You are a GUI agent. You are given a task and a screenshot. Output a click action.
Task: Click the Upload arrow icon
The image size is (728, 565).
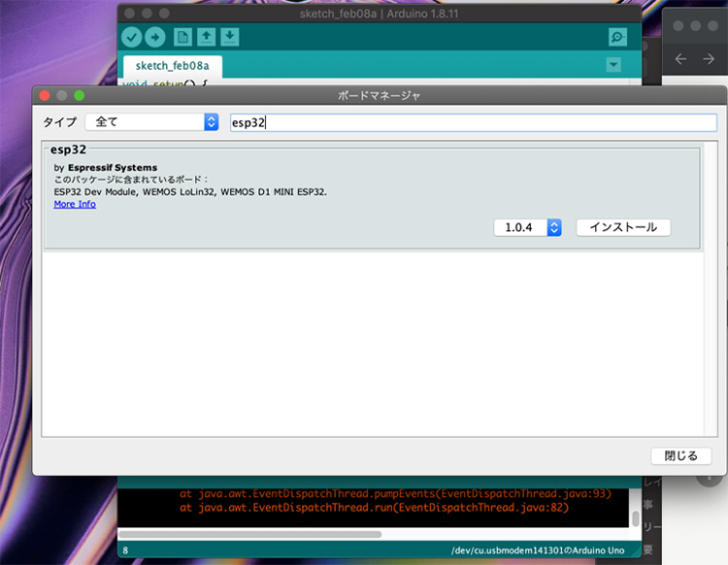pos(155,37)
